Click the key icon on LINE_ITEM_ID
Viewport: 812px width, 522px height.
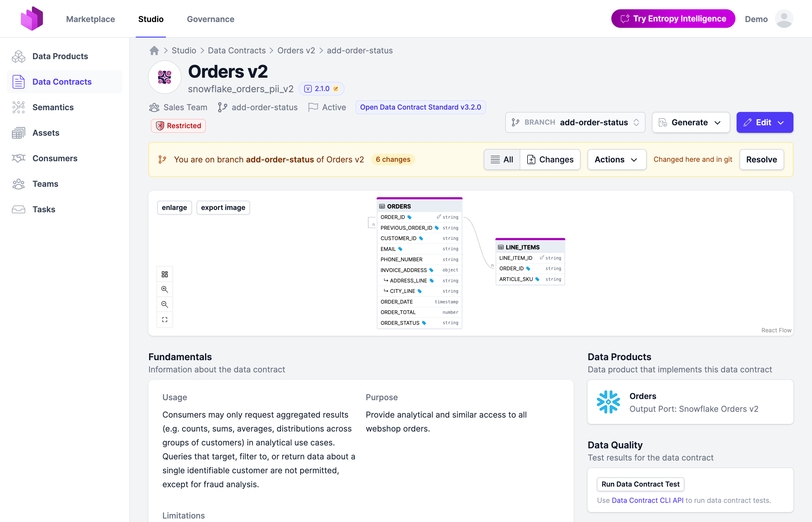click(x=541, y=258)
